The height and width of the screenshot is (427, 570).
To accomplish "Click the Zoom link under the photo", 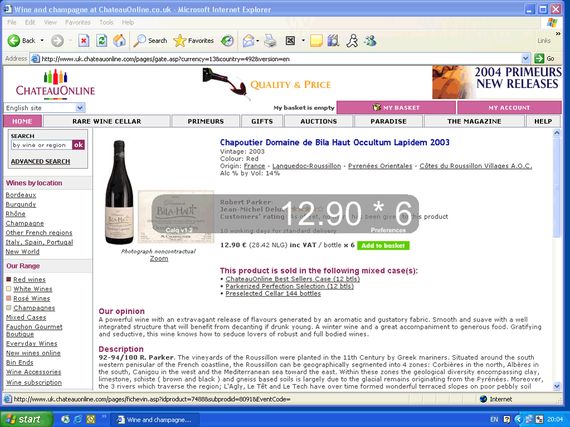I will [159, 258].
